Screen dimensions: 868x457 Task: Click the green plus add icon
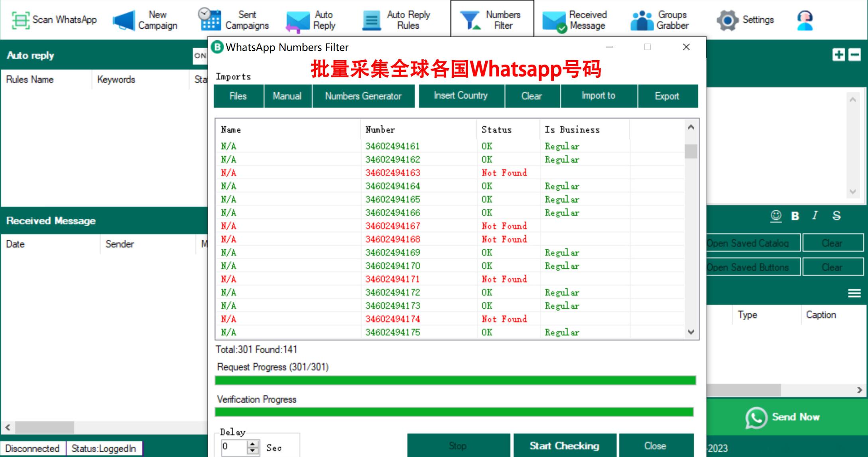pos(838,55)
